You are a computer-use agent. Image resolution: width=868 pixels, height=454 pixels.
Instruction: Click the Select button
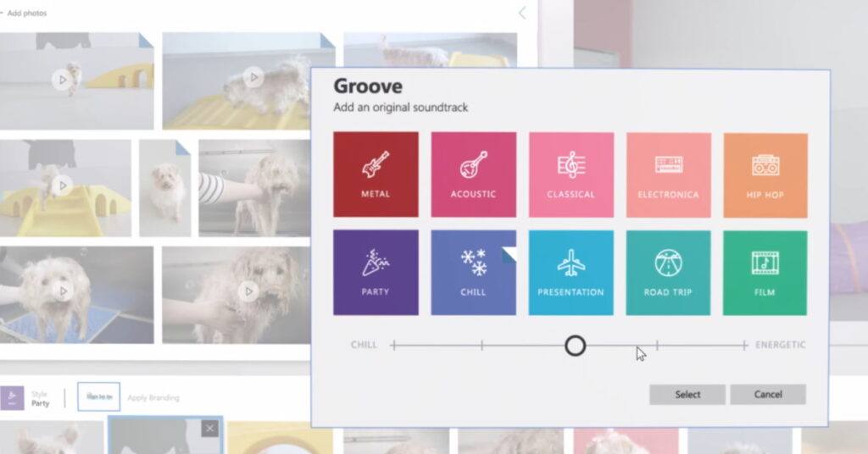(687, 394)
